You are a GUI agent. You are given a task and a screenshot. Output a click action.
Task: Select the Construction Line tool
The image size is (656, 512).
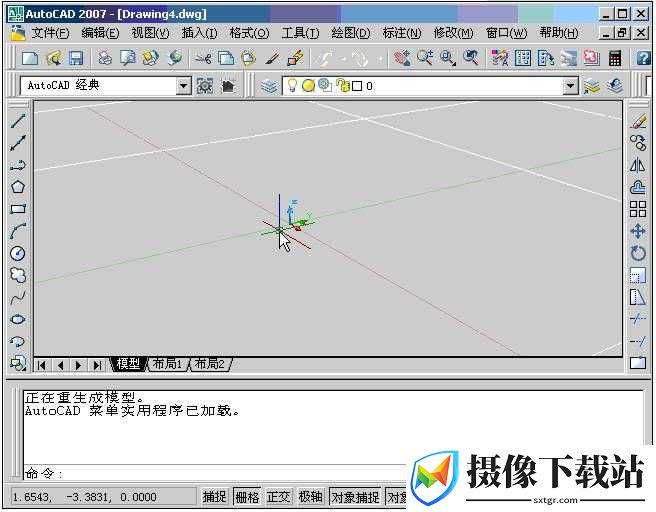click(x=18, y=143)
